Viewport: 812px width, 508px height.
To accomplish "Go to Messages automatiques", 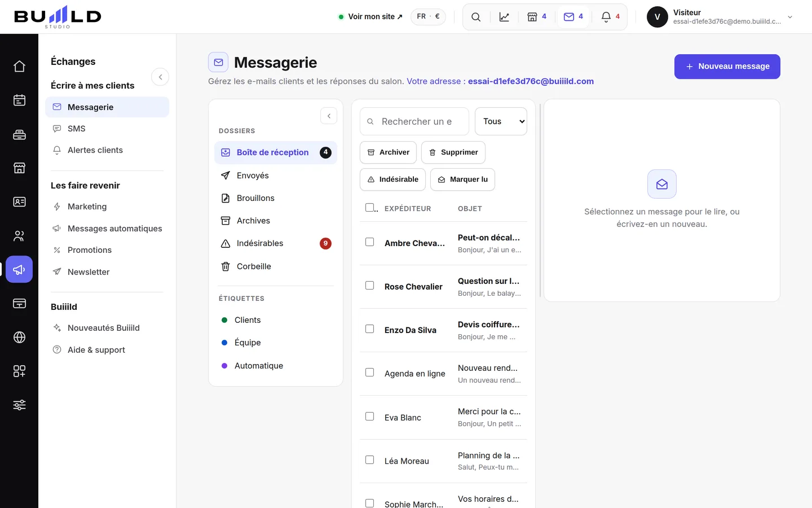I will pyautogui.click(x=107, y=229).
